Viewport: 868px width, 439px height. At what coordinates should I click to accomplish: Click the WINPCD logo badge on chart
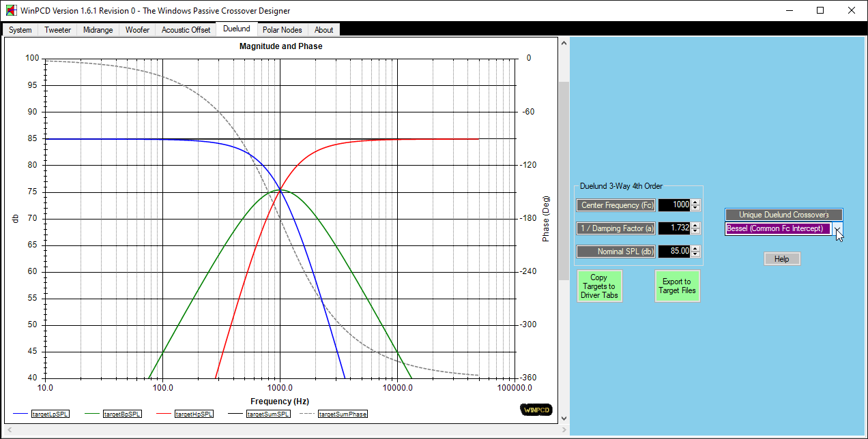point(535,410)
